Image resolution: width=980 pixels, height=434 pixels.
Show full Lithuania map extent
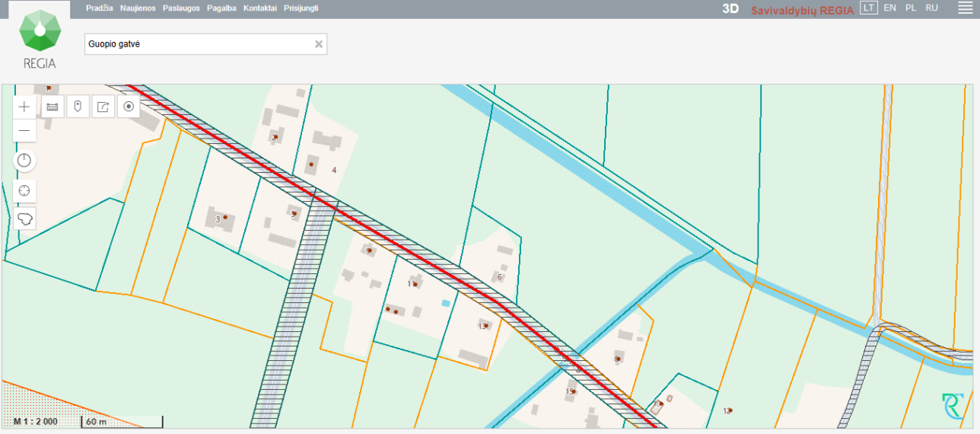tap(24, 219)
